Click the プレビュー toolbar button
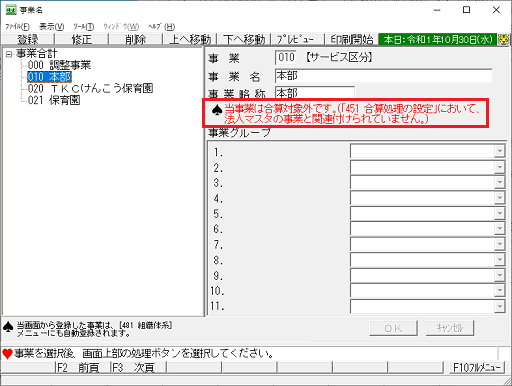This screenshot has height=386, width=512. [298, 39]
